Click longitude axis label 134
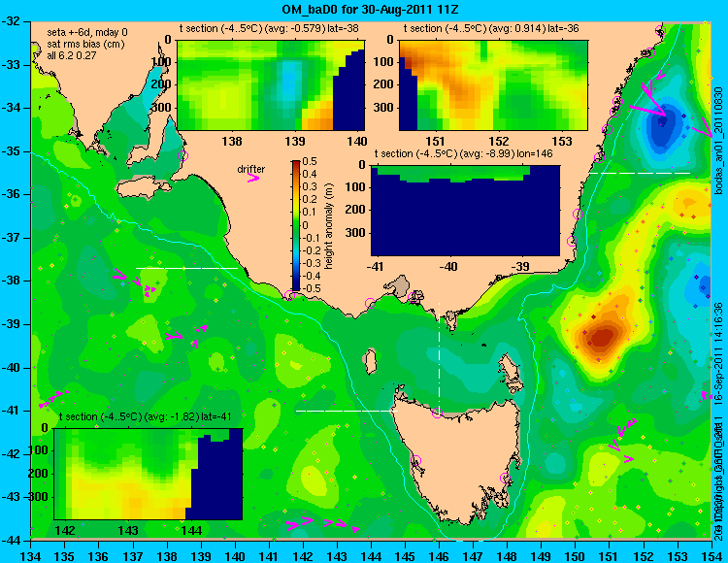 pos(31,554)
